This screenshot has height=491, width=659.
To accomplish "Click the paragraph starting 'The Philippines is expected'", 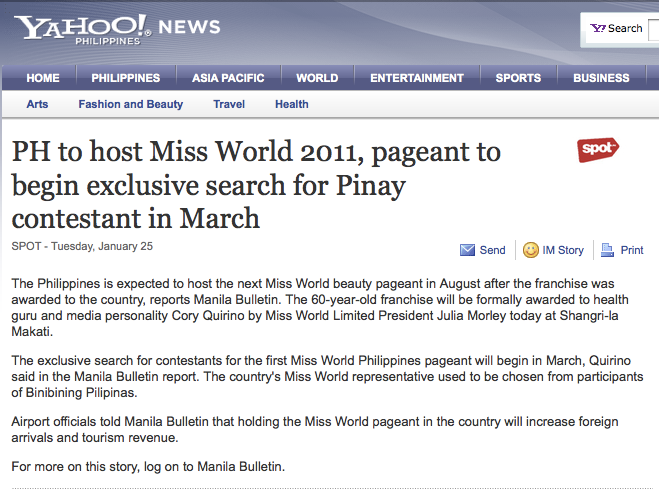I will 320,307.
